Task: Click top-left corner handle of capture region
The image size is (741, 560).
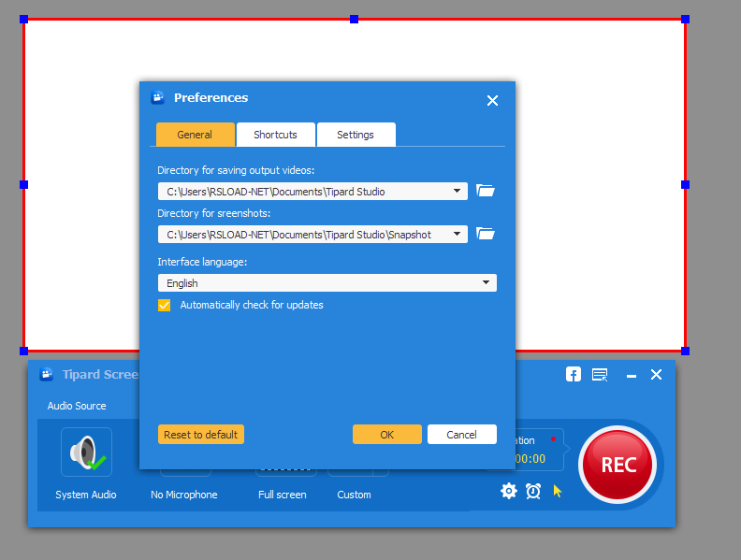Action: tap(23, 19)
